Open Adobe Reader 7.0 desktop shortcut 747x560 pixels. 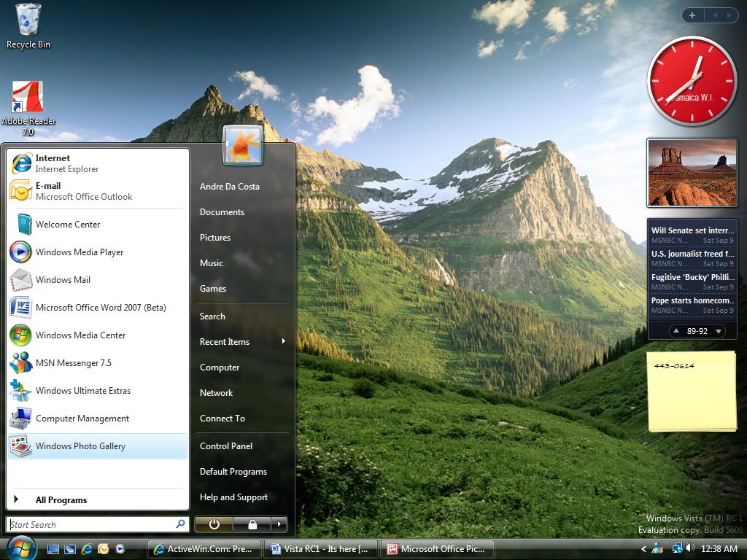point(28,109)
